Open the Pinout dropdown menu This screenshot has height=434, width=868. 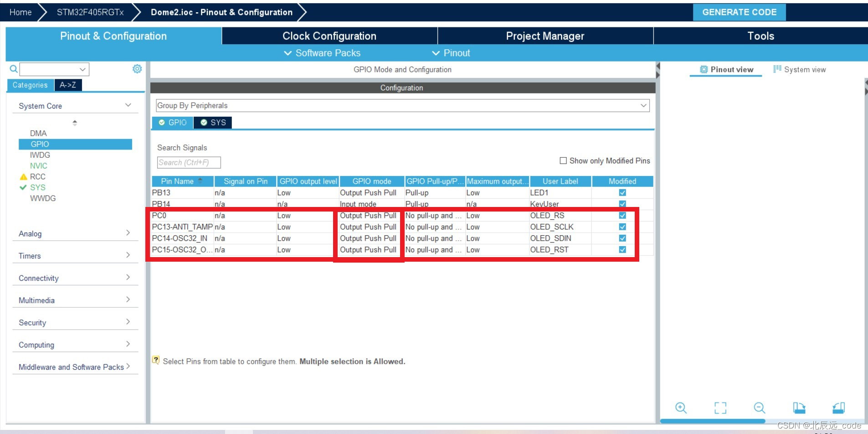tap(451, 53)
